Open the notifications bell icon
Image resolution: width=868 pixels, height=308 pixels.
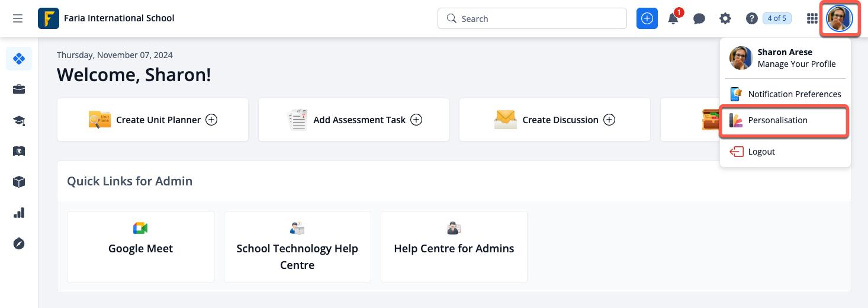[x=673, y=18]
